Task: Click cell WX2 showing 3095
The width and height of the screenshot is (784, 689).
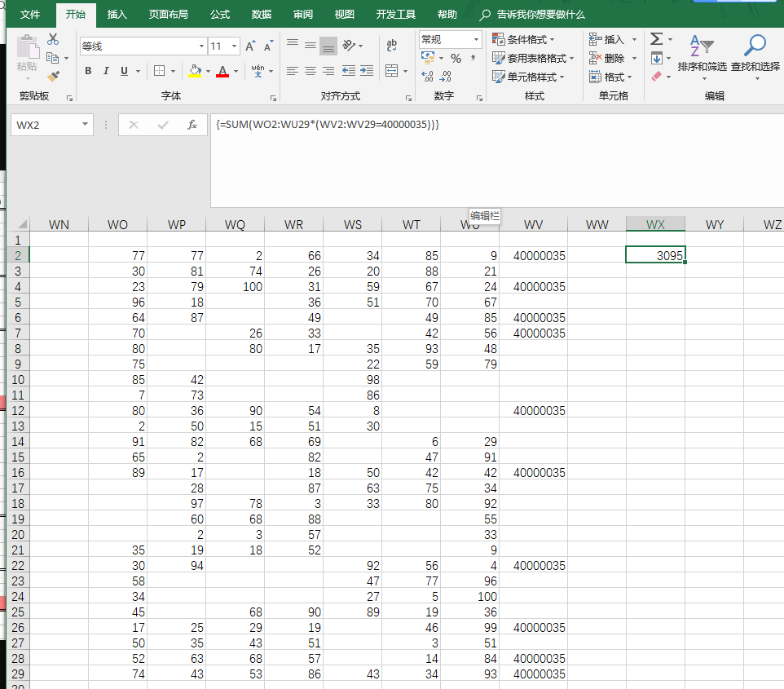Action: [x=655, y=255]
